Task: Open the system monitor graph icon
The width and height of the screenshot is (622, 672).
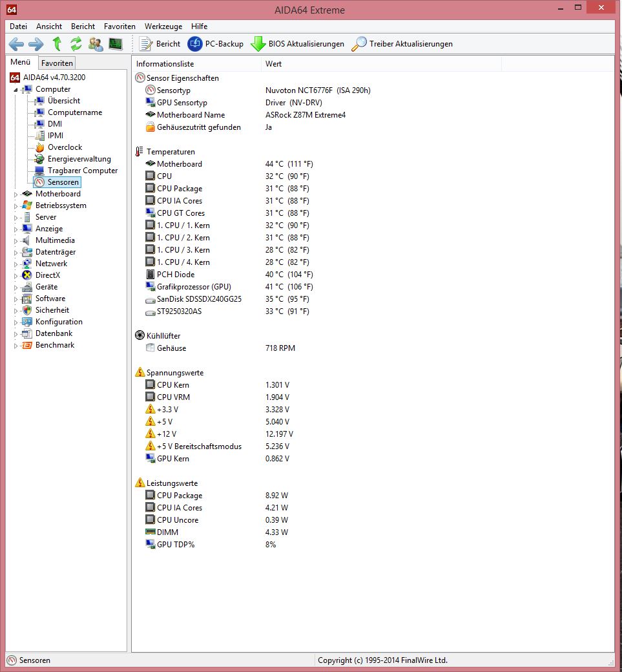Action: click(116, 44)
